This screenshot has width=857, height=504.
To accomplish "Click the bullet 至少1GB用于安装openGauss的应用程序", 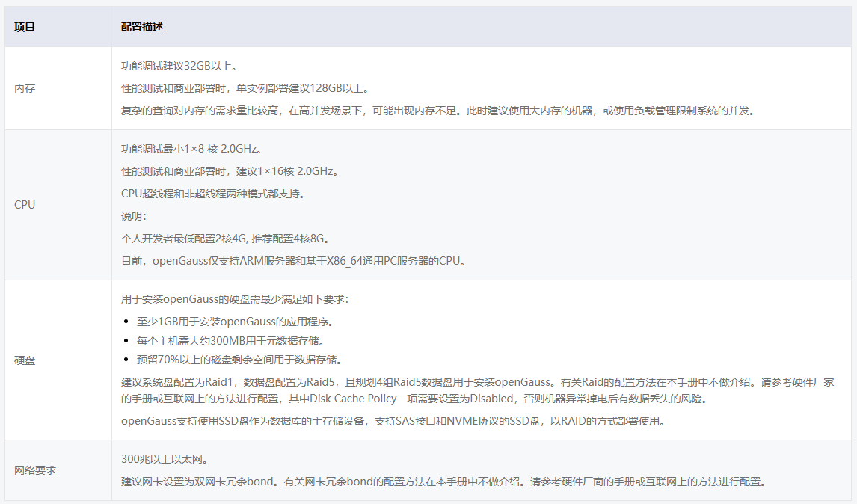I will pyautogui.click(x=236, y=322).
